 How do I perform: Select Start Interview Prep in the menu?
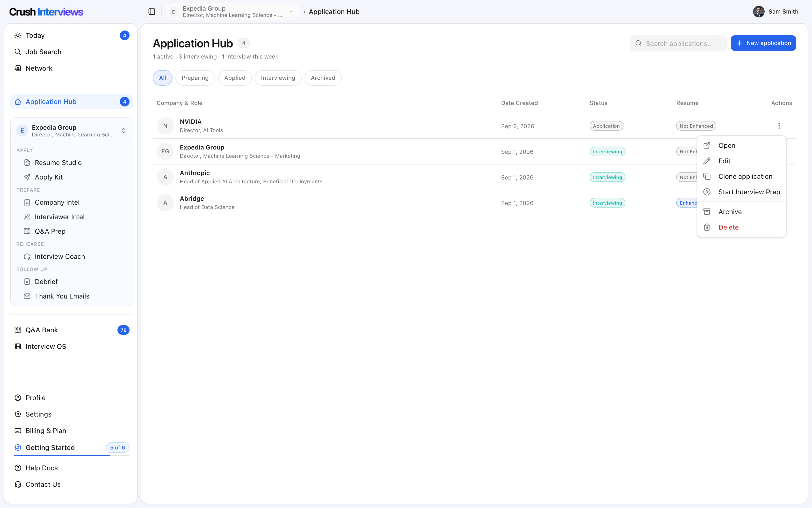(741, 192)
